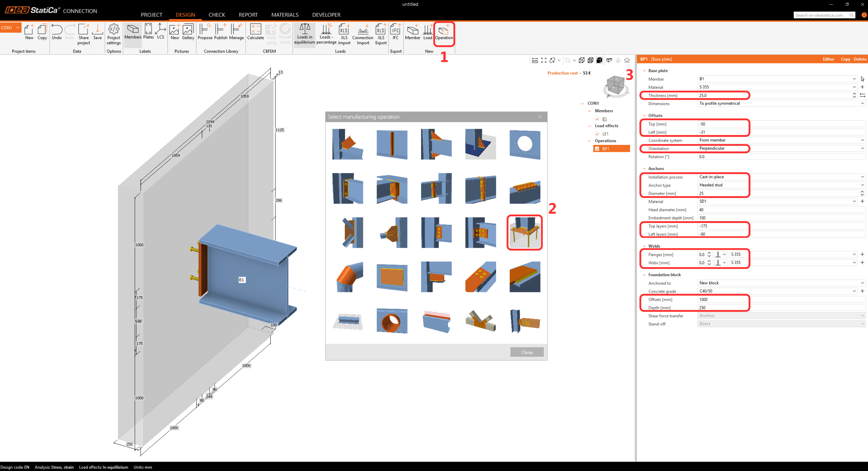Open the Anchor type dropdown
The height and width of the screenshot is (471, 868).
[x=862, y=185]
